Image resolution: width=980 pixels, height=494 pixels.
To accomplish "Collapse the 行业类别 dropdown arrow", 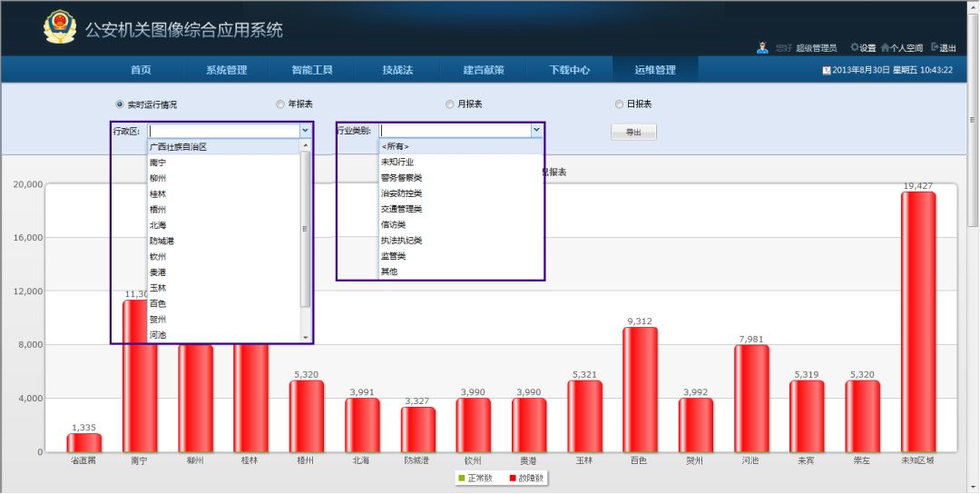I will pyautogui.click(x=536, y=131).
